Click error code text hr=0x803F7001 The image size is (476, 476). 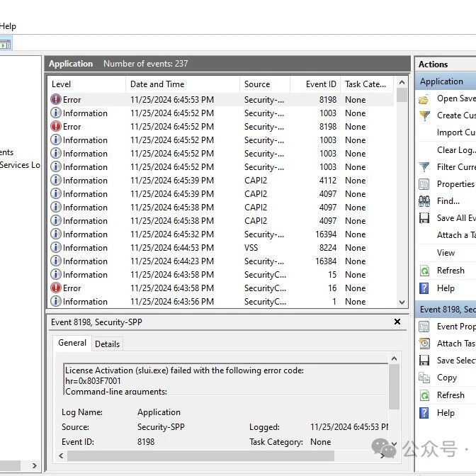(x=93, y=380)
